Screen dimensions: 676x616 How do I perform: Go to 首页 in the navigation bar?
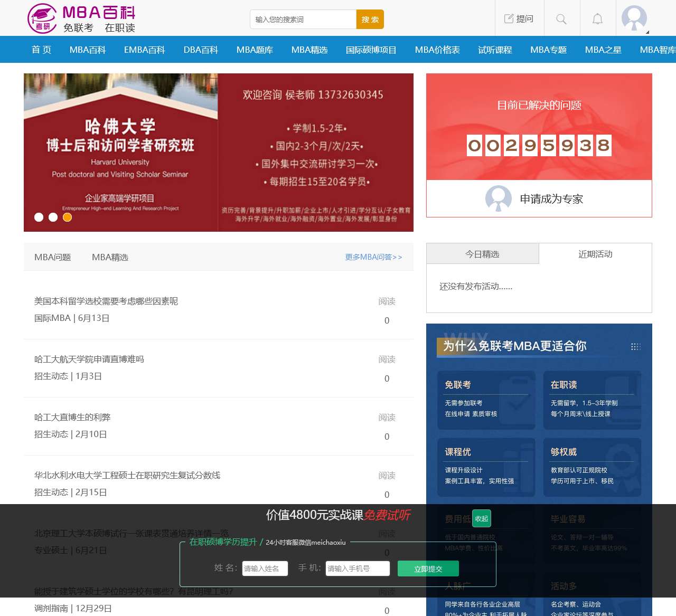[41, 50]
